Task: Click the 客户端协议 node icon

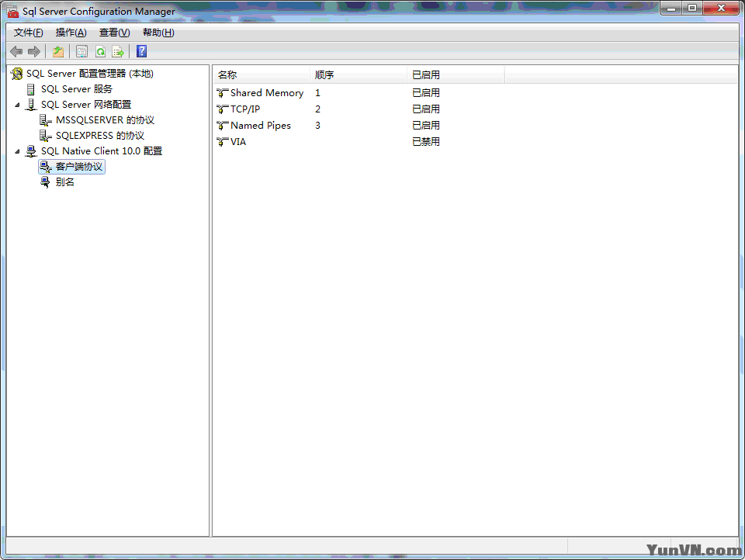Action: [46, 167]
